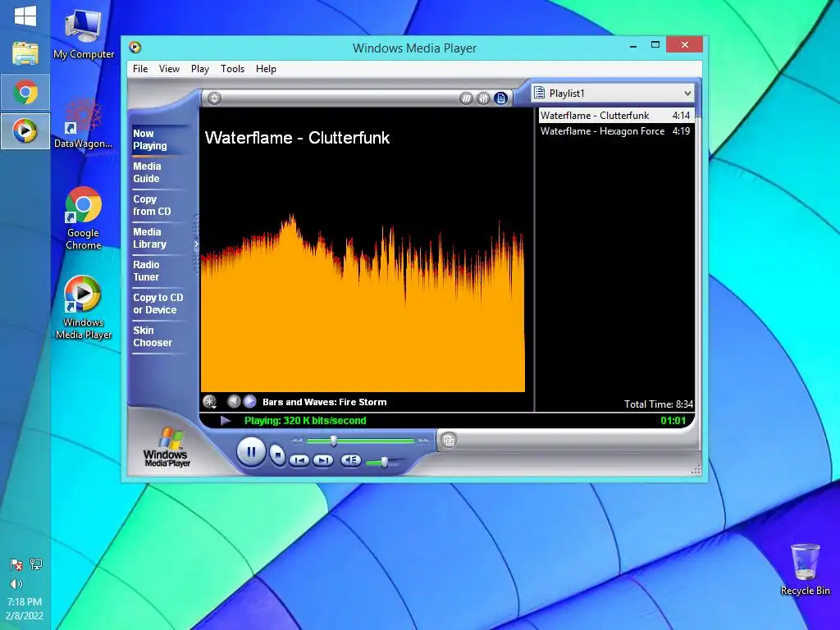Select the next visualization arrow
Image resolution: width=840 pixels, height=630 pixels.
(x=249, y=401)
